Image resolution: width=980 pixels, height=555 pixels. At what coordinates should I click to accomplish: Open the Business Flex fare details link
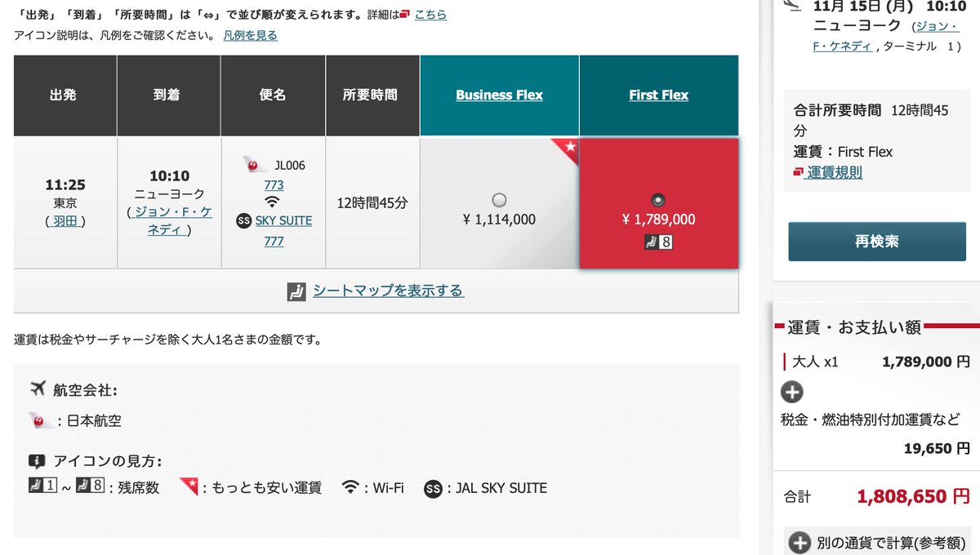pyautogui.click(x=499, y=95)
